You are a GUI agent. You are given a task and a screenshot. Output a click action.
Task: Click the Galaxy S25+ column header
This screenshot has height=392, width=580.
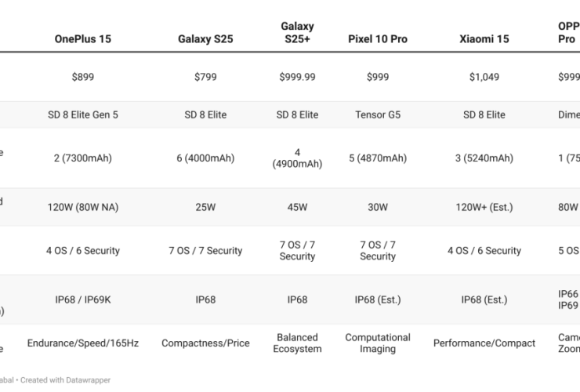coord(297,33)
